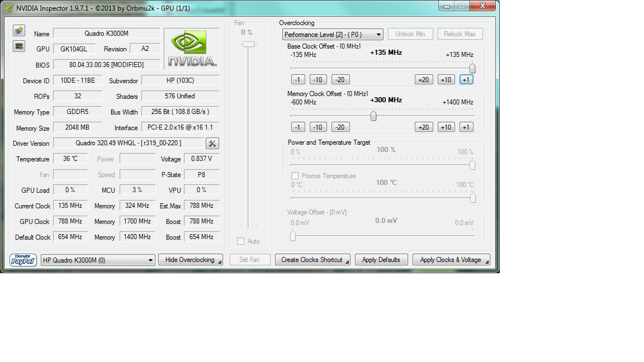Click the Interface value PCI-E 2.0x16
The image size is (644, 362).
coord(181,127)
